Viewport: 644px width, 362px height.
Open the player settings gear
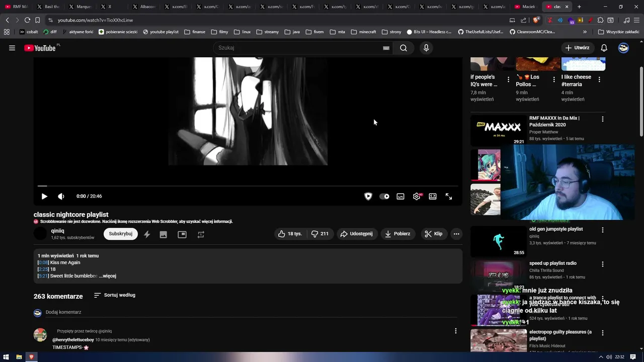(x=417, y=197)
